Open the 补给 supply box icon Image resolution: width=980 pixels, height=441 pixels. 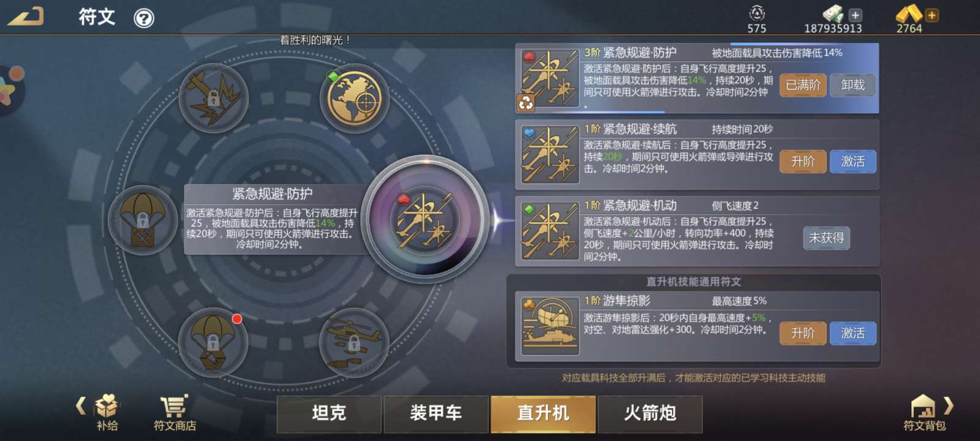click(x=107, y=413)
